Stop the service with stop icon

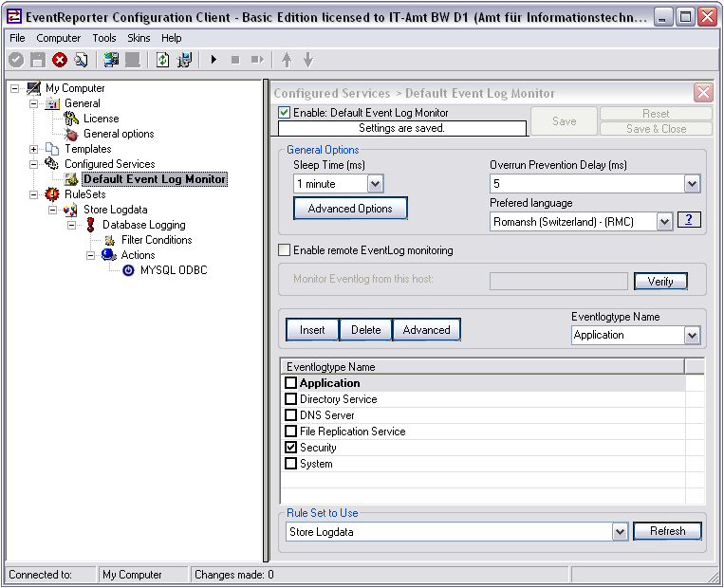click(235, 60)
